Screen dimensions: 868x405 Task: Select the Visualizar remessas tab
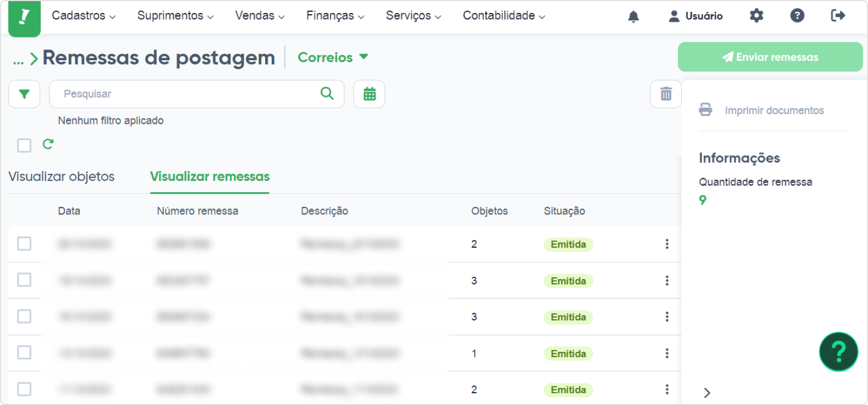pyautogui.click(x=210, y=176)
